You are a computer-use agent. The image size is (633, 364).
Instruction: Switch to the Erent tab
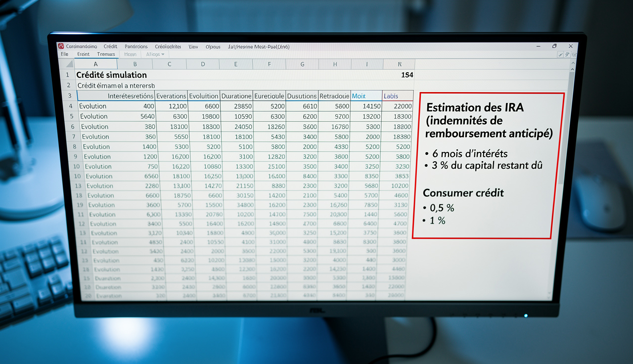coord(84,54)
